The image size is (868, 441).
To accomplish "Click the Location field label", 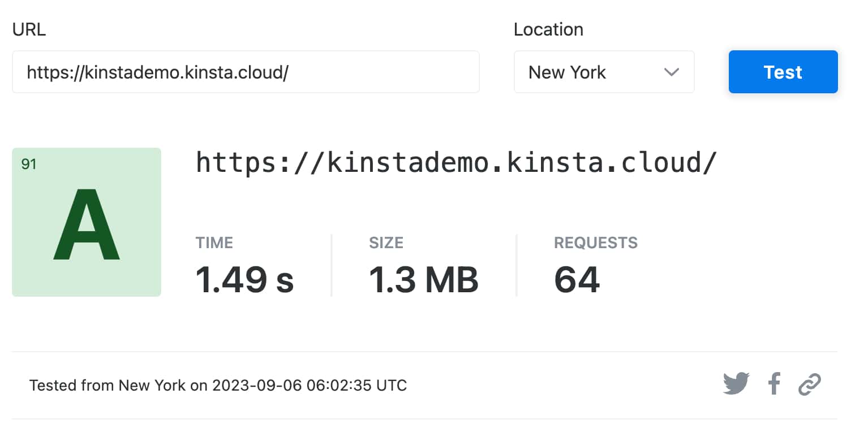I will [x=548, y=30].
